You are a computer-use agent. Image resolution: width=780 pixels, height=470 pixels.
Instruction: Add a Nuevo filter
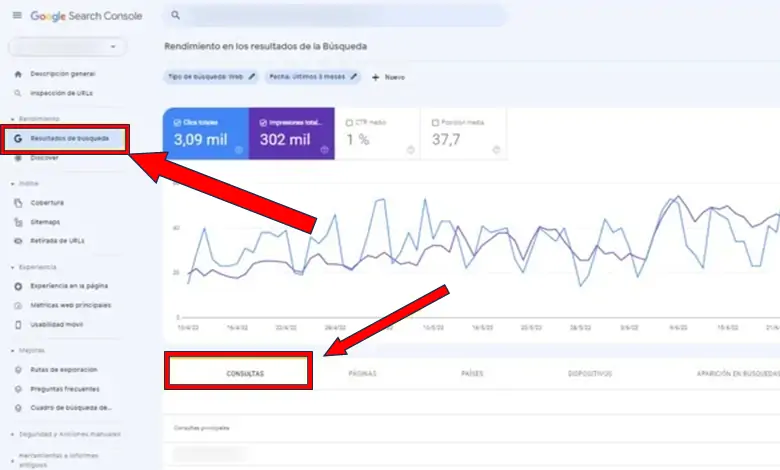tap(389, 78)
